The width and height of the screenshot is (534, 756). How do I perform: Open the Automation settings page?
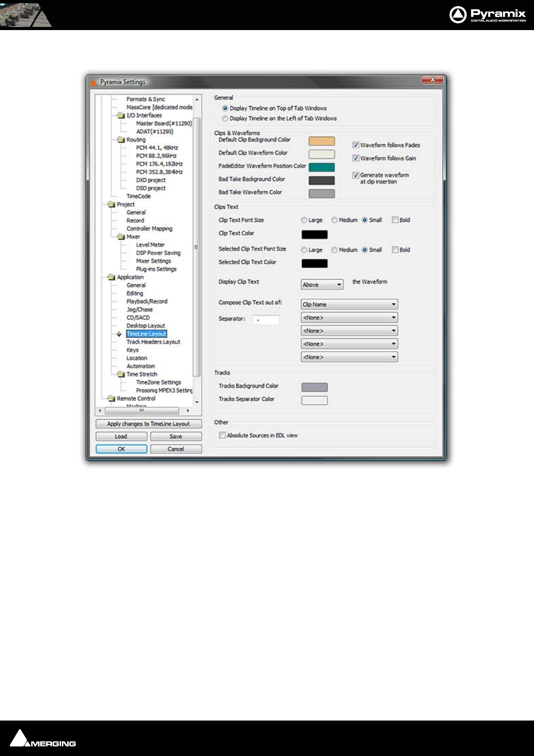140,366
